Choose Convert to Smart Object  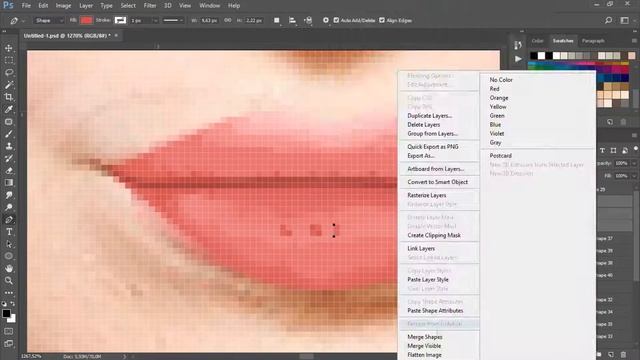(438, 182)
